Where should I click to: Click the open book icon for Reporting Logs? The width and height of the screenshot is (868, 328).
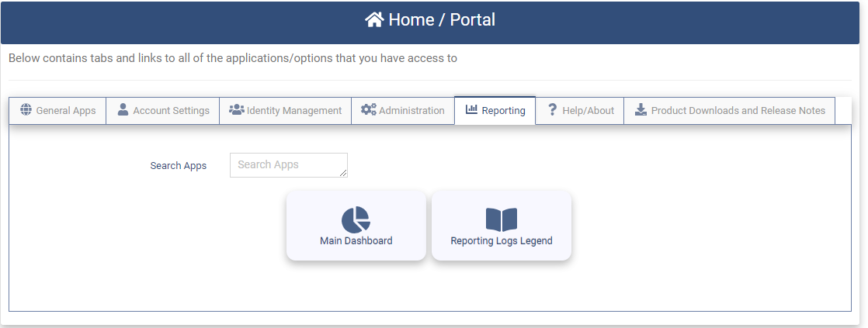501,219
